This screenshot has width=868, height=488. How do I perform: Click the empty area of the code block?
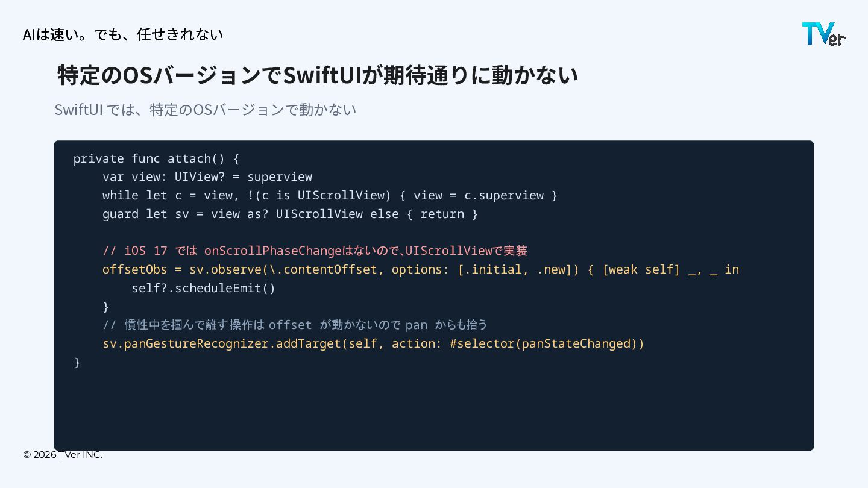coord(434,410)
